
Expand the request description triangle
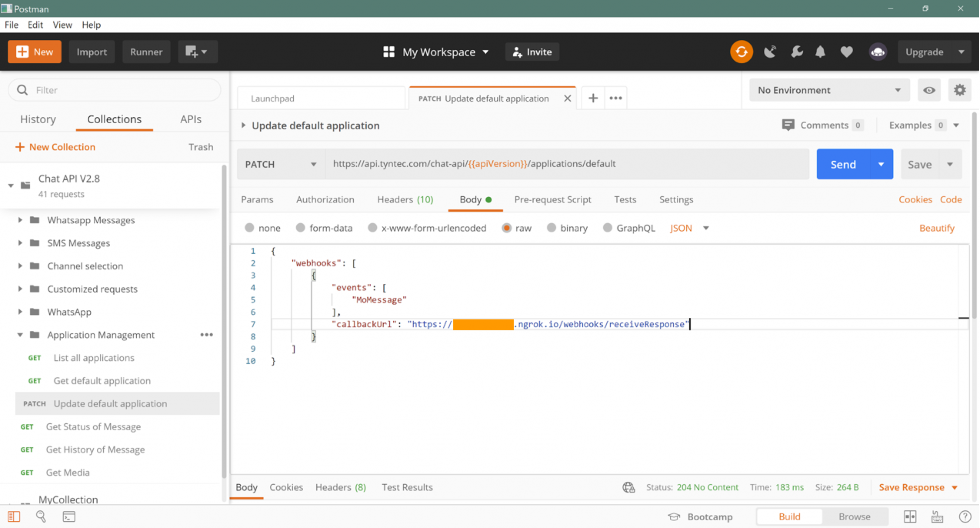point(243,125)
